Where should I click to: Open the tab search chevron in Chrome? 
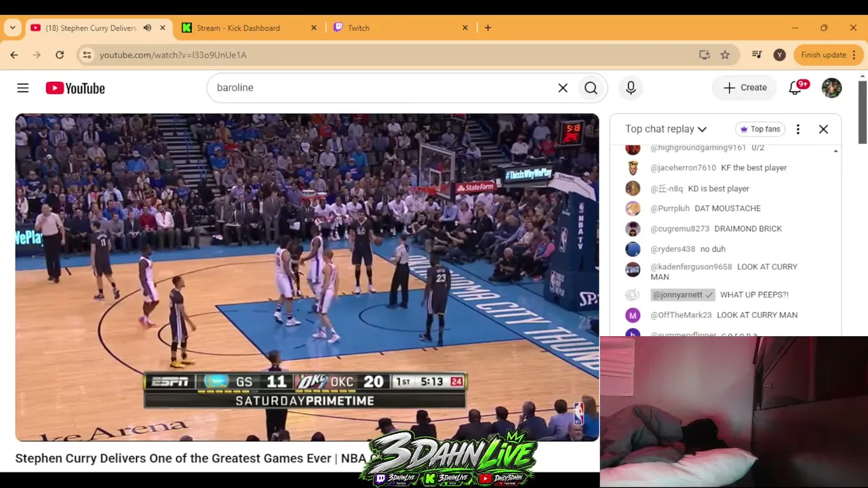click(x=13, y=28)
